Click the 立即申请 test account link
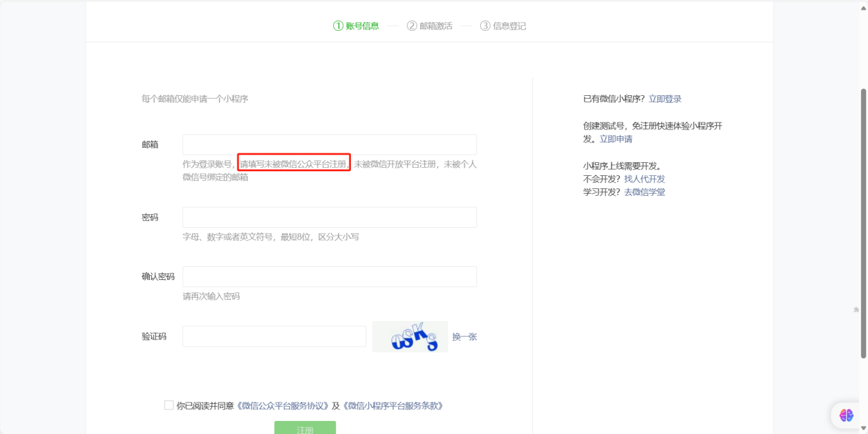868x434 pixels. [x=616, y=139]
